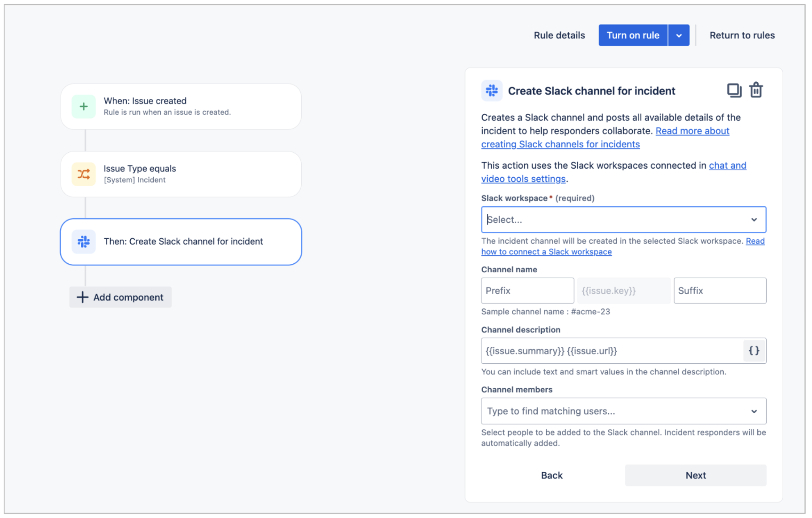Click the duplicate component icon
The width and height of the screenshot is (812, 518).
point(734,90)
